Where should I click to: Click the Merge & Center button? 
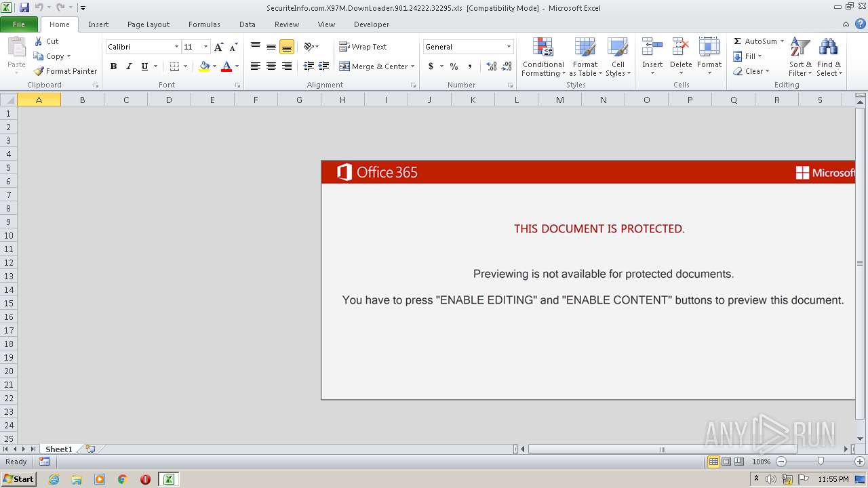(373, 66)
